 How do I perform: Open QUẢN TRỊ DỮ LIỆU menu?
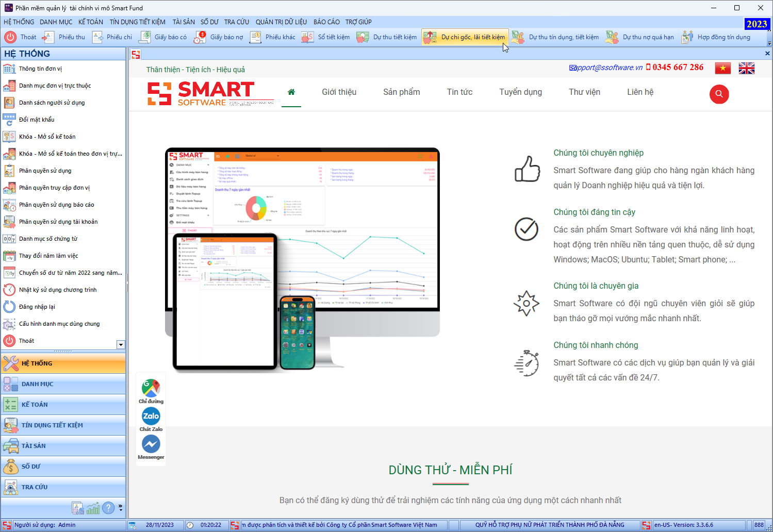(x=281, y=22)
